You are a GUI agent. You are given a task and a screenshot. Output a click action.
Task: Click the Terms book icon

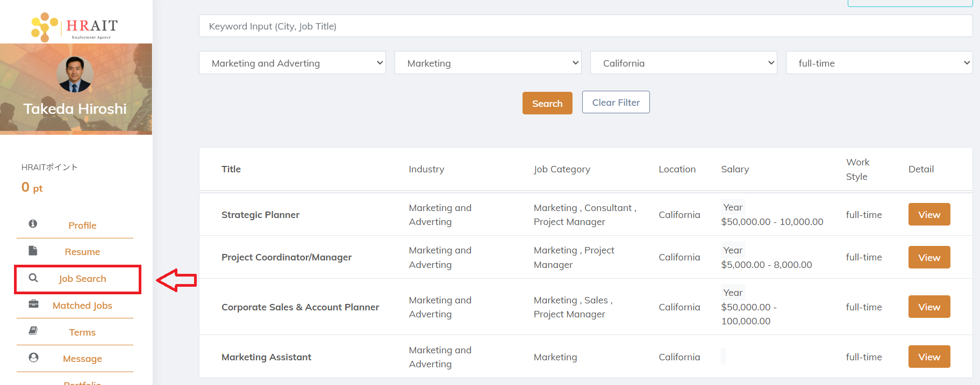(33, 331)
